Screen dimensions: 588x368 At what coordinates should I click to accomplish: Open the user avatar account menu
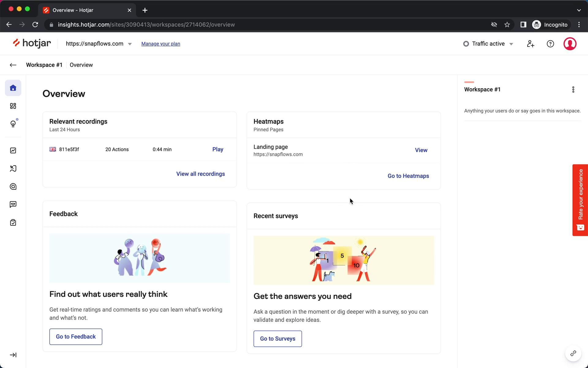[x=570, y=44]
